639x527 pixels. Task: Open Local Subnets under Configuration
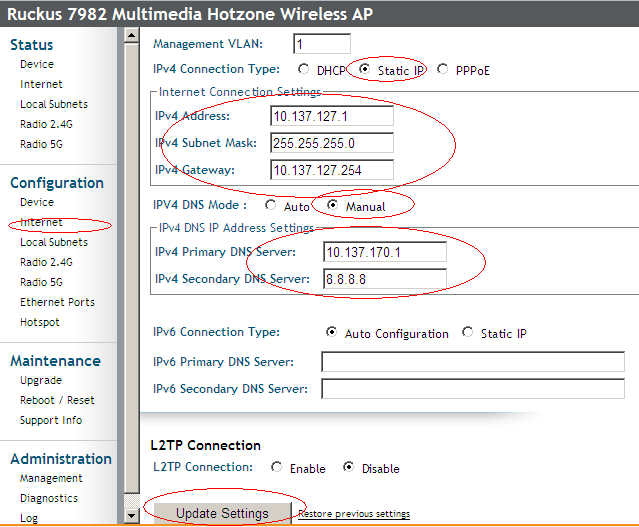tap(54, 242)
